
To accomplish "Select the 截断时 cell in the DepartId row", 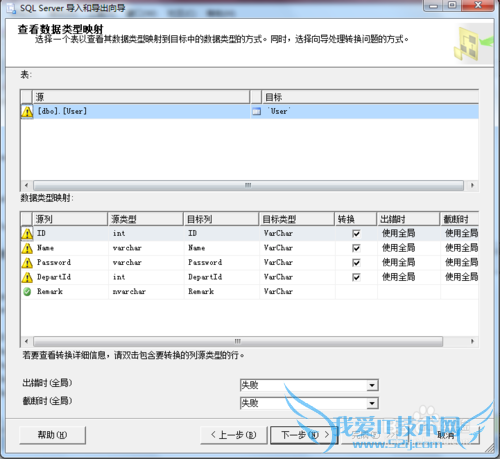I will click(x=460, y=277).
